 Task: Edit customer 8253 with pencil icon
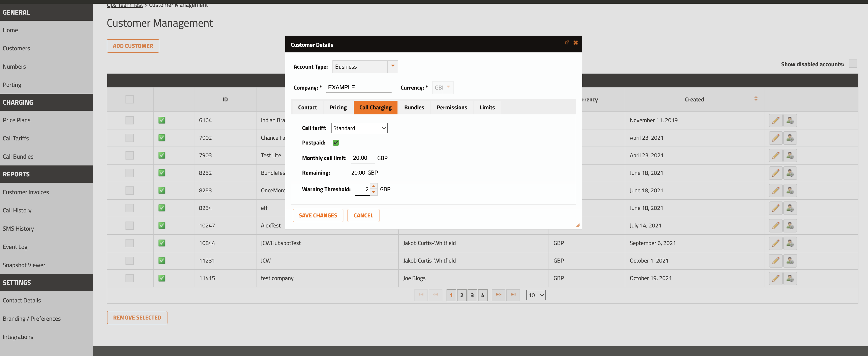(776, 191)
